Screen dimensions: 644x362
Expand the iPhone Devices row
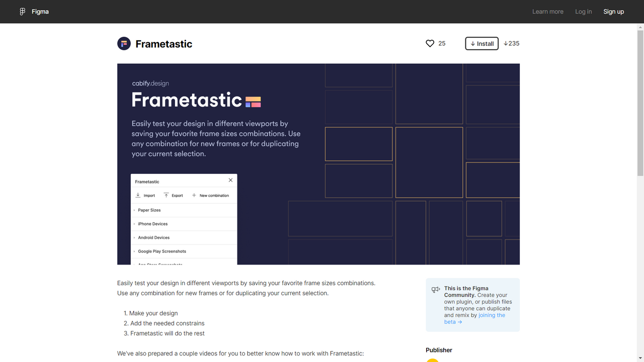click(x=184, y=224)
